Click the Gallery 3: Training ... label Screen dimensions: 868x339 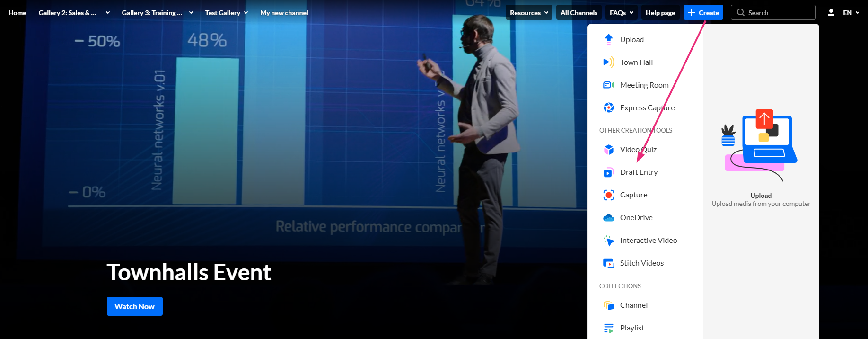click(x=152, y=13)
